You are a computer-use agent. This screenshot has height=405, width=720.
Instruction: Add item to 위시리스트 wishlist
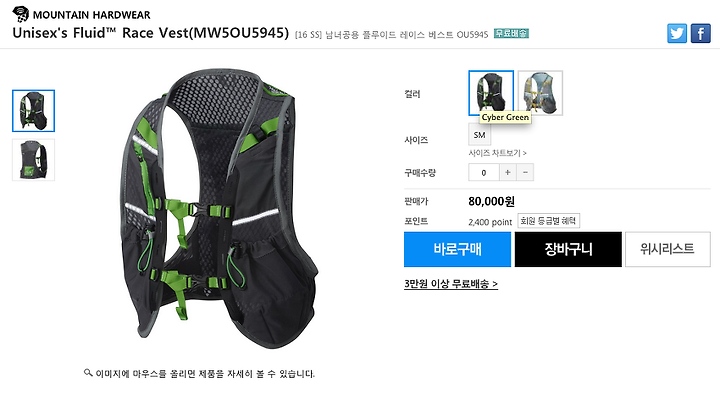tap(668, 249)
